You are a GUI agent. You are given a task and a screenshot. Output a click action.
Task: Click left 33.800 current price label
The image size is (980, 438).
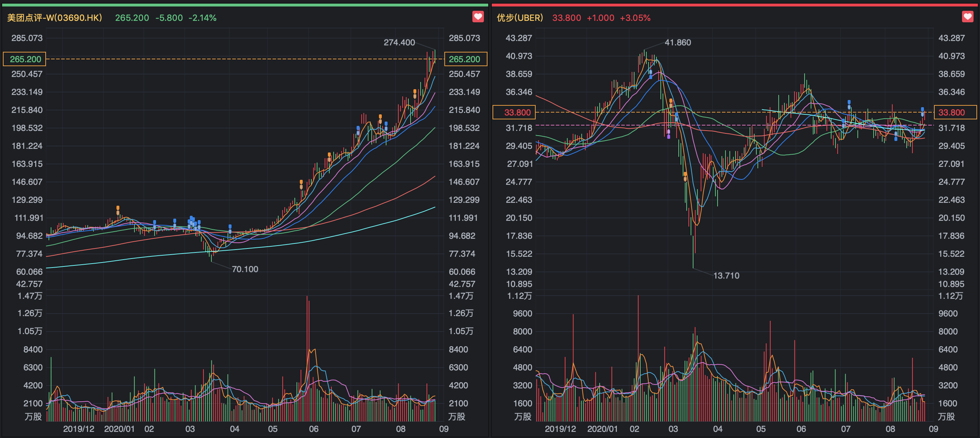click(x=514, y=112)
